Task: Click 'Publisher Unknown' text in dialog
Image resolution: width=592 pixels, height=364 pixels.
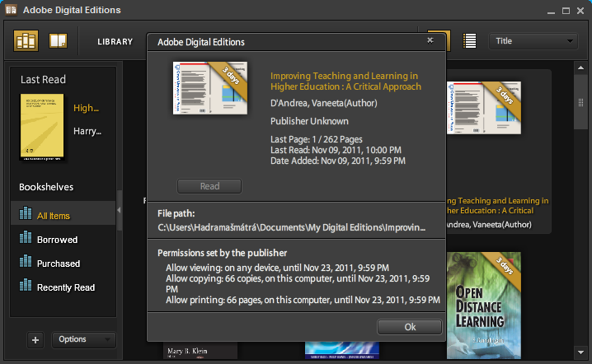Action: pos(309,121)
